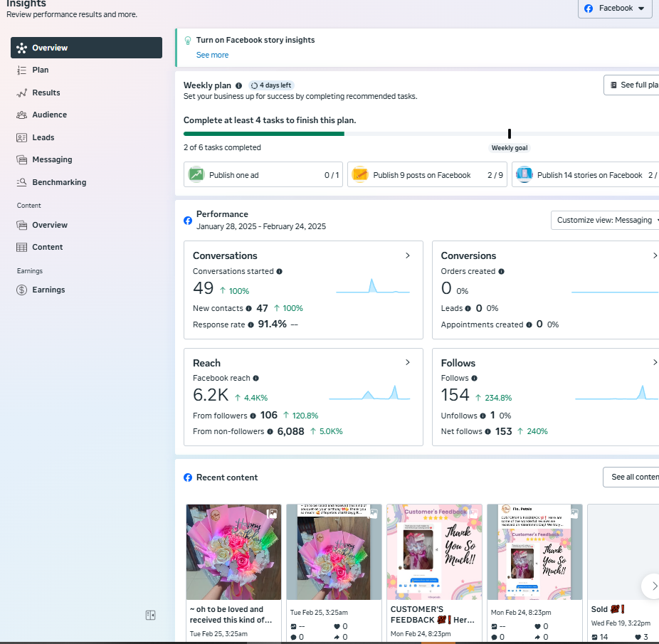
Task: Click the Facebook logo beside Recent content
Action: pos(188,477)
